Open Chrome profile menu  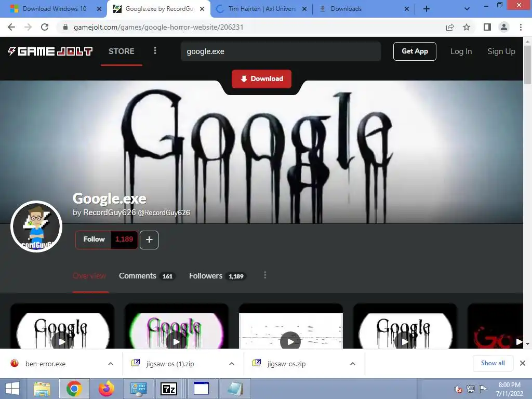(504, 27)
